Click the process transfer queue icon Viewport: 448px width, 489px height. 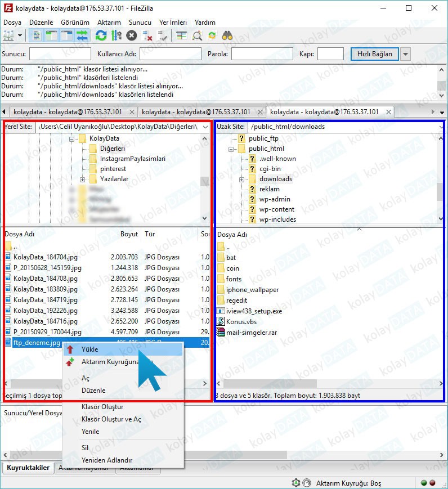pos(117,35)
